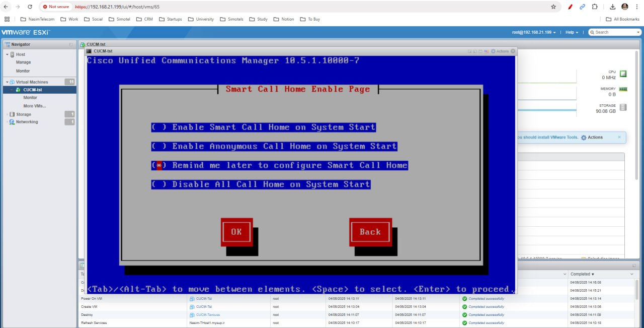
Task: Click the Memory icon
Action: click(x=623, y=89)
